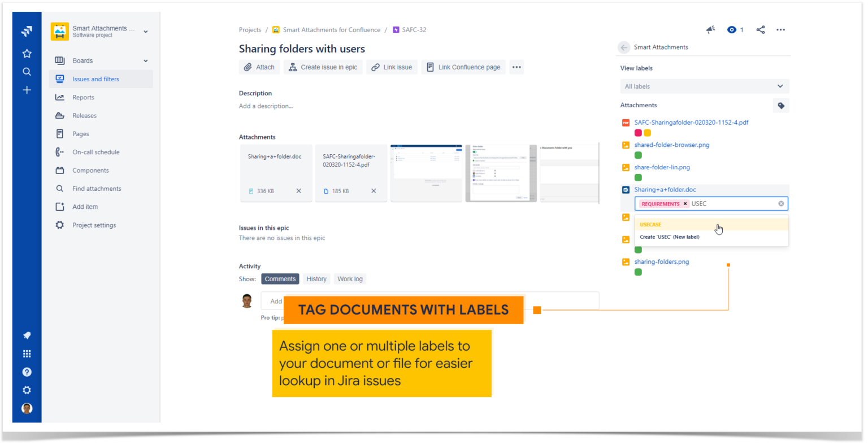Click the create plus icon in sidebar

click(27, 90)
